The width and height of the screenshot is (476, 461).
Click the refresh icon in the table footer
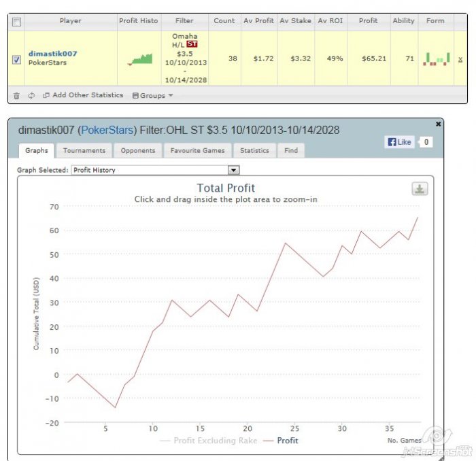tap(31, 96)
